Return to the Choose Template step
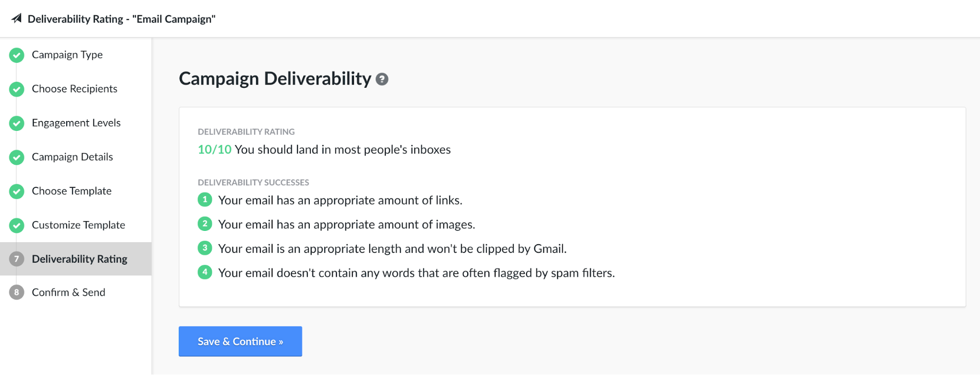The image size is (980, 375). [72, 191]
